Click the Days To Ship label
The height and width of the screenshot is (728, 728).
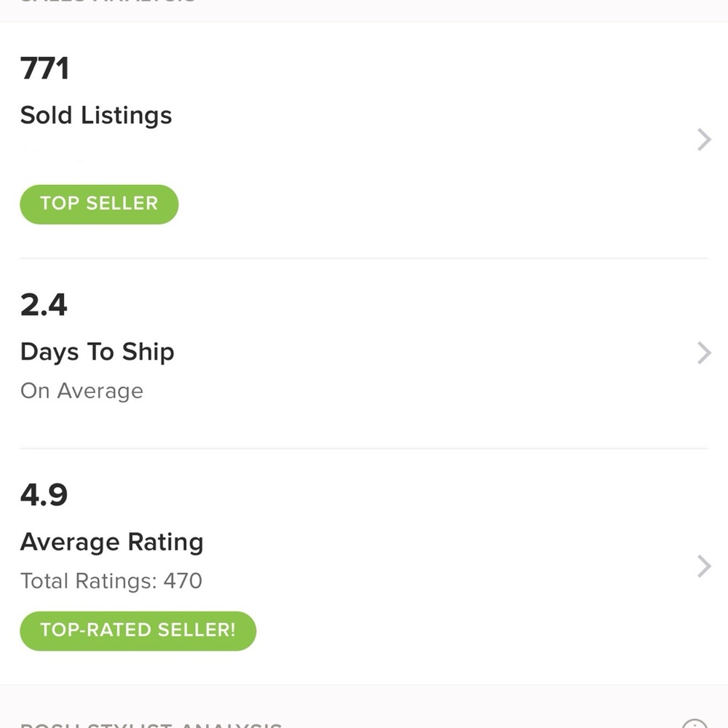(x=97, y=352)
